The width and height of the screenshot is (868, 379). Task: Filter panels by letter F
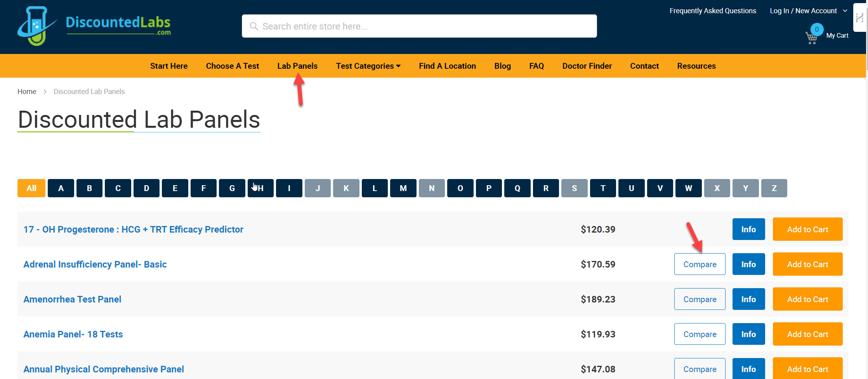coord(203,188)
